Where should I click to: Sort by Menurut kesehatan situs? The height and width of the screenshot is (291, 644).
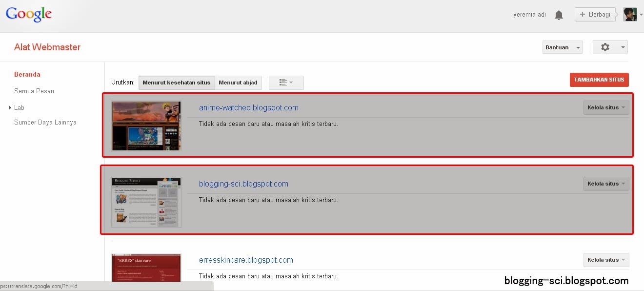pos(177,83)
